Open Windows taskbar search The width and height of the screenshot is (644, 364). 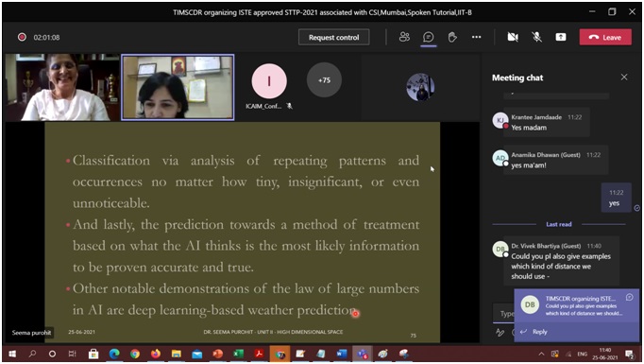point(32,354)
